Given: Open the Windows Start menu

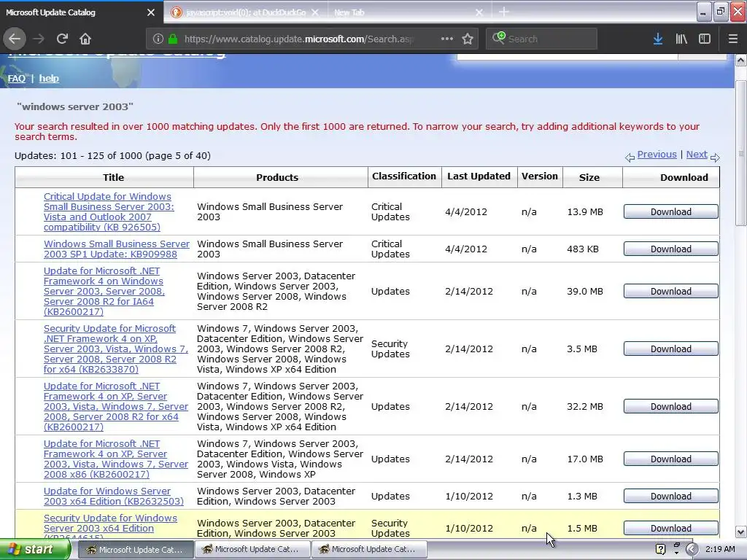Looking at the screenshot, I should click(35, 550).
